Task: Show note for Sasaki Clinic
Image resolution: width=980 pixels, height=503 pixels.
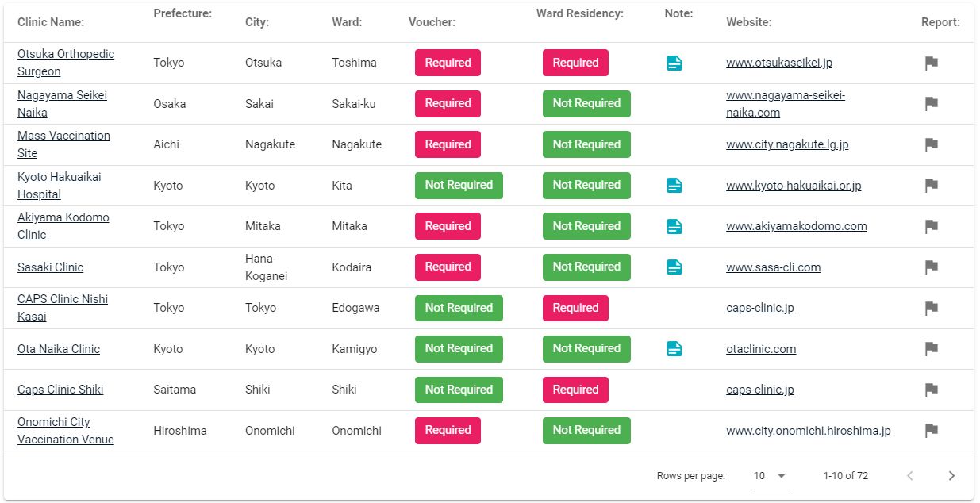Action: coord(674,267)
